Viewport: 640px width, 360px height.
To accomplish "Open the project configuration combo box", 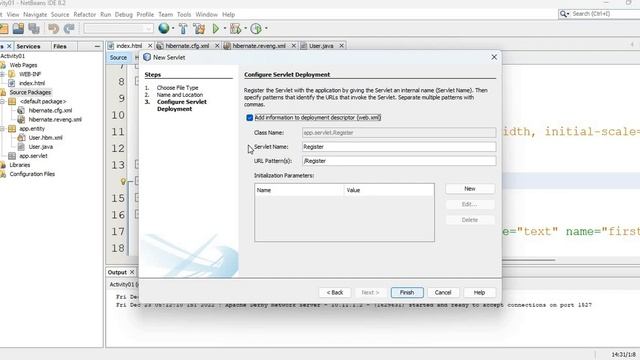I will tap(118, 29).
